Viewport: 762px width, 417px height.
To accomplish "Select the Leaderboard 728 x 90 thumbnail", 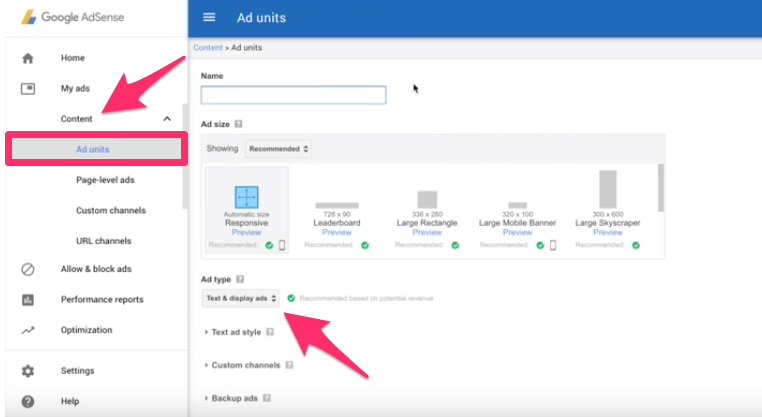I will (337, 206).
